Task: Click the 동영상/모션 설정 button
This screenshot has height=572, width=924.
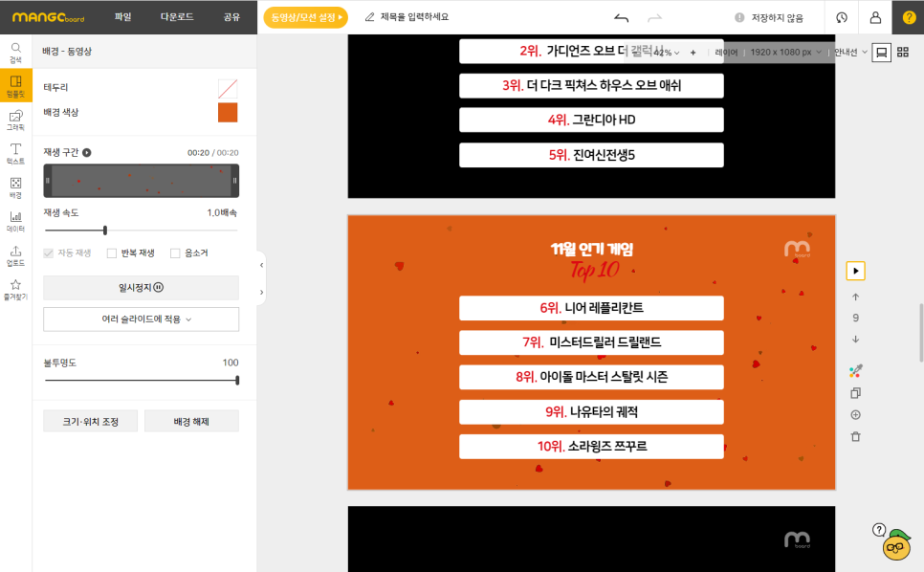Action: click(x=306, y=17)
